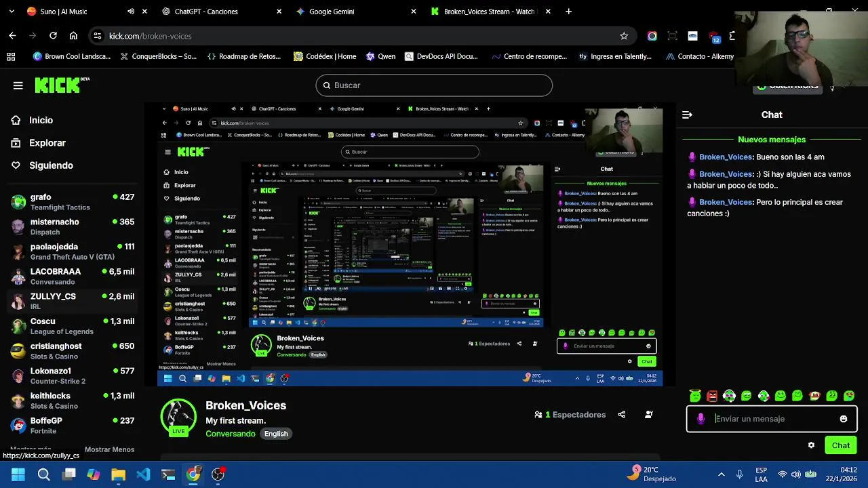Image resolution: width=868 pixels, height=488 pixels.
Task: Open the DevDocs API Docu... bookmark
Action: (441, 57)
